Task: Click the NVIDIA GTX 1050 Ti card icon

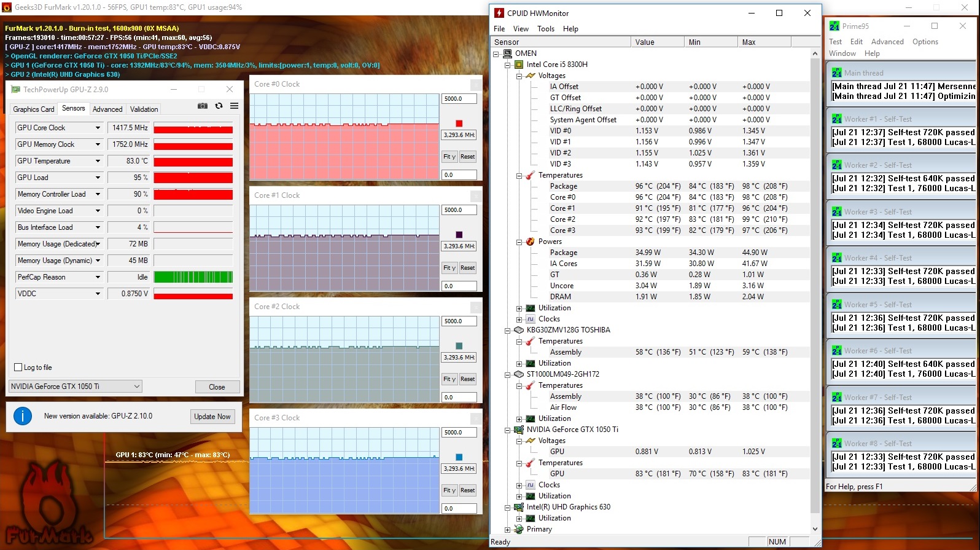Action: click(x=519, y=430)
